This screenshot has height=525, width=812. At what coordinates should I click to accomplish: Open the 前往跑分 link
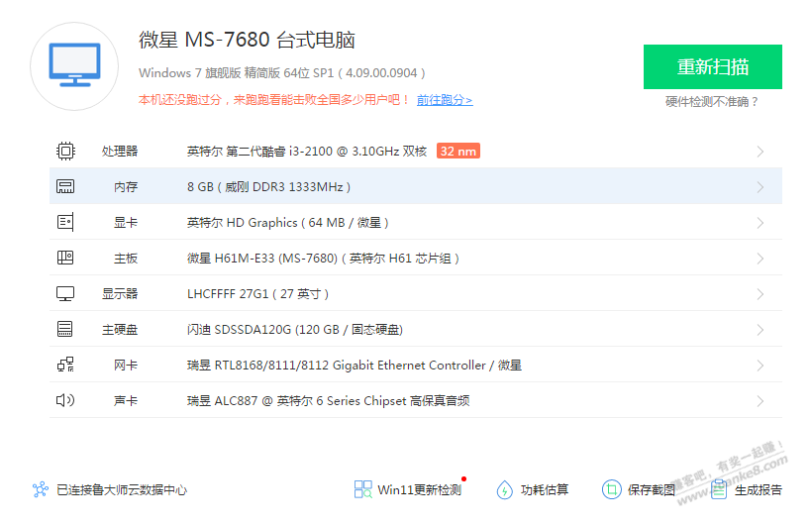point(445,100)
